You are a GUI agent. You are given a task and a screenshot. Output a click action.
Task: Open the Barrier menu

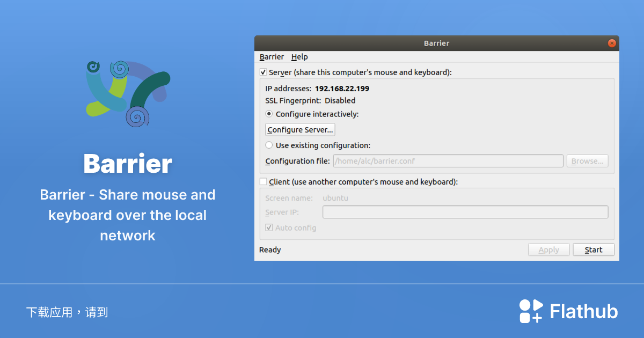click(x=272, y=57)
